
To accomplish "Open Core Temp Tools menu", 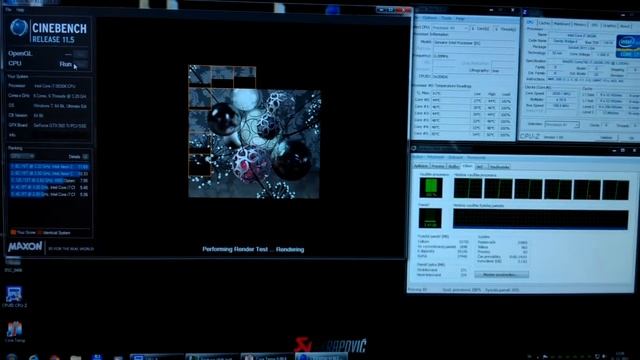I will 446,18.
